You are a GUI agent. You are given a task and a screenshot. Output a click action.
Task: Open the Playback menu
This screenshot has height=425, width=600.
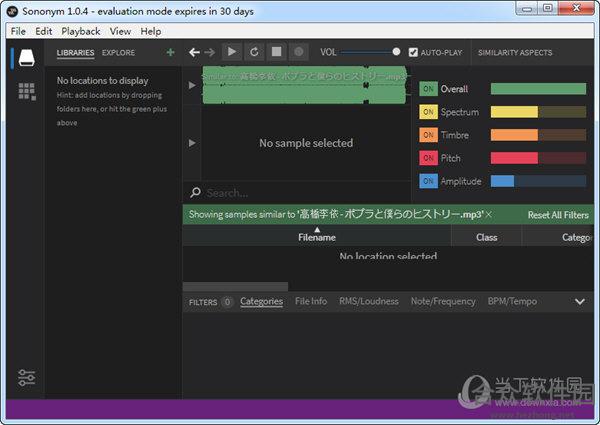click(81, 31)
